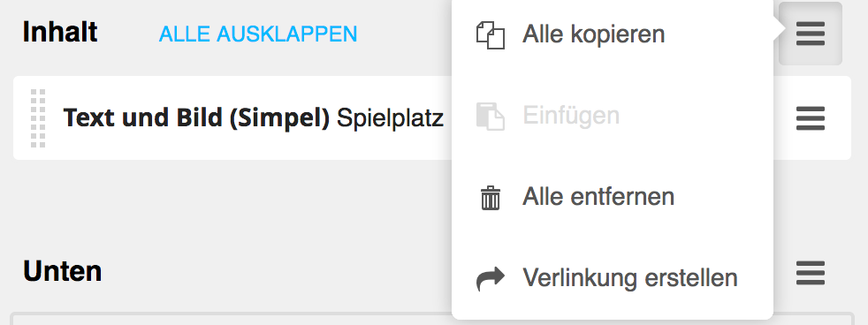Click the white content row background
Screen dimensions: 868x325
coord(232,118)
